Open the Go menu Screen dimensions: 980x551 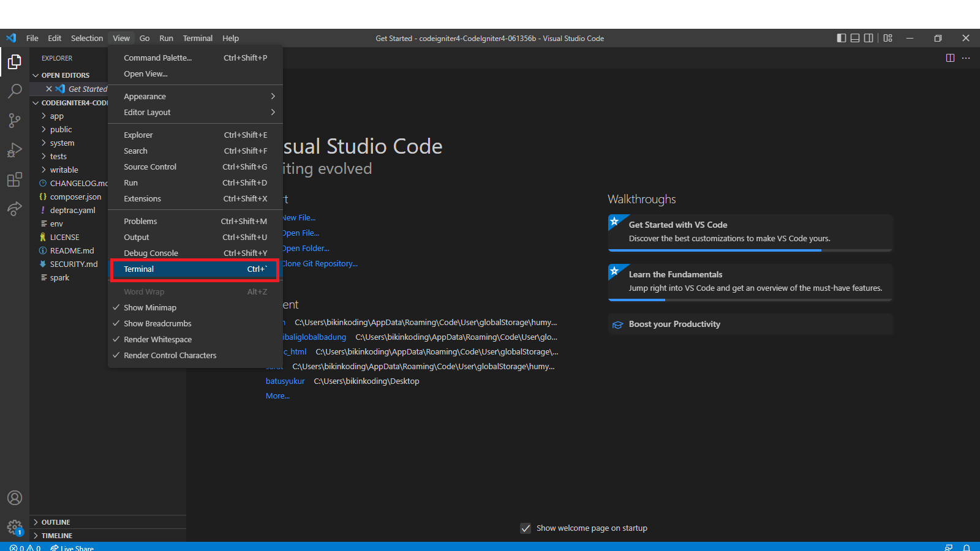145,38
